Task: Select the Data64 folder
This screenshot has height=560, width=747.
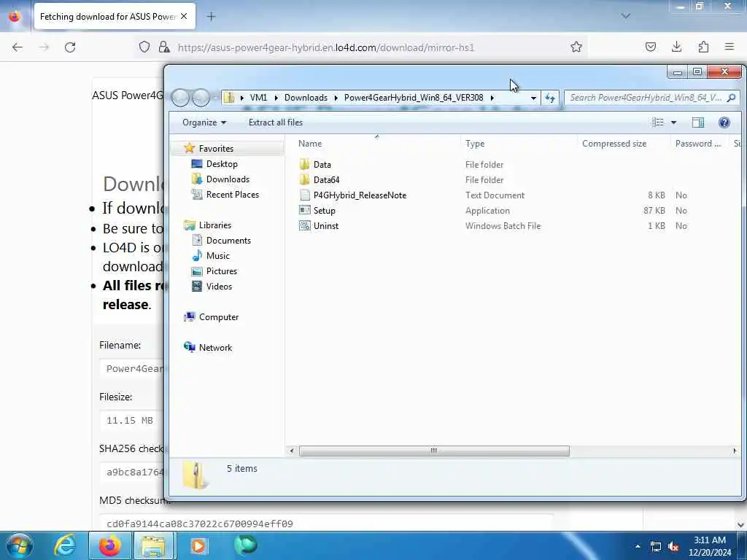Action: tap(326, 180)
